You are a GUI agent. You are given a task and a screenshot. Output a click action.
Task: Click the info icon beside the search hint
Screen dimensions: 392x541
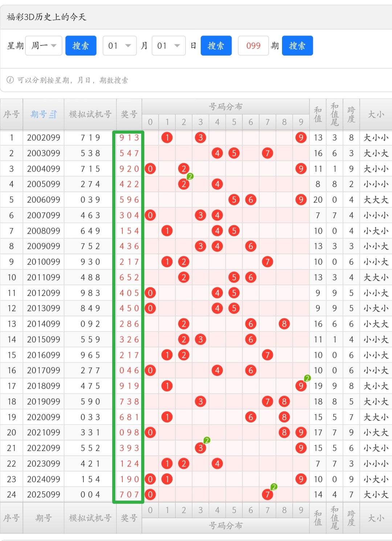tap(10, 80)
